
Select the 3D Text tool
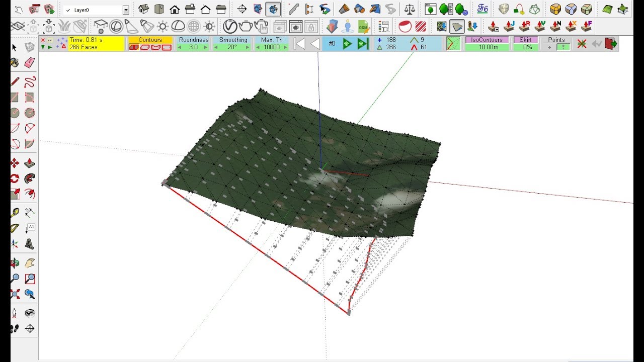tap(30, 244)
